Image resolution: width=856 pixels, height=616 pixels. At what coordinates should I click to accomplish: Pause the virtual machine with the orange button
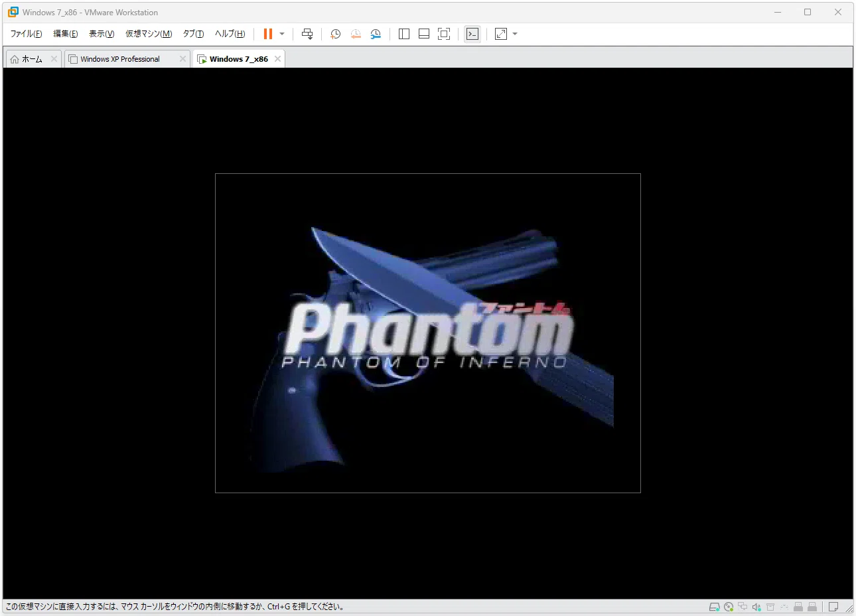(268, 34)
